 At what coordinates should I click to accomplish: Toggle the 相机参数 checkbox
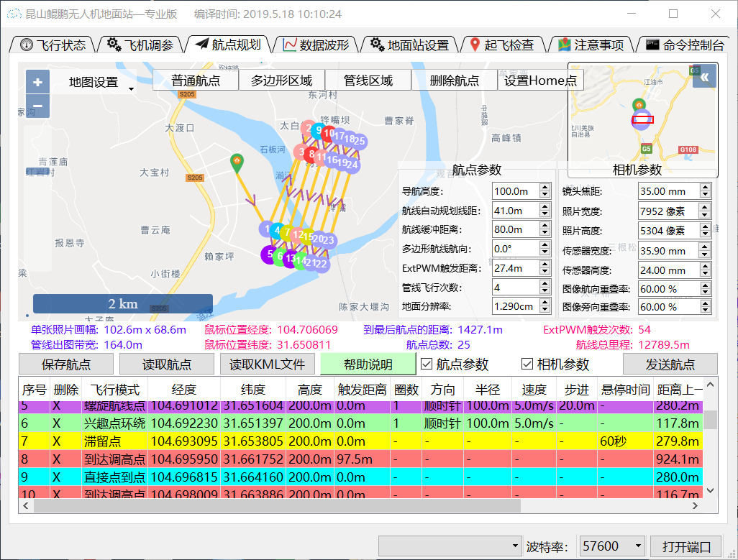pyautogui.click(x=527, y=364)
